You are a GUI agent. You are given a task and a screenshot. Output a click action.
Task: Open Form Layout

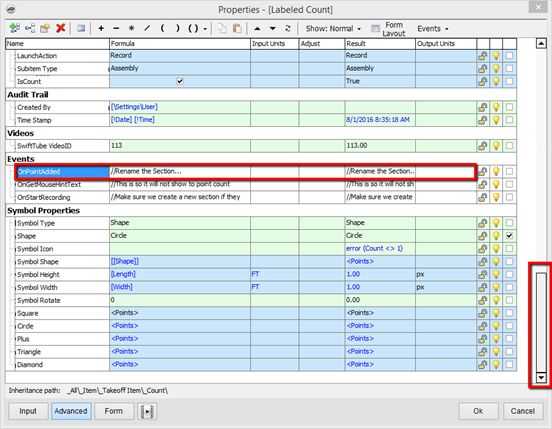[x=388, y=29]
